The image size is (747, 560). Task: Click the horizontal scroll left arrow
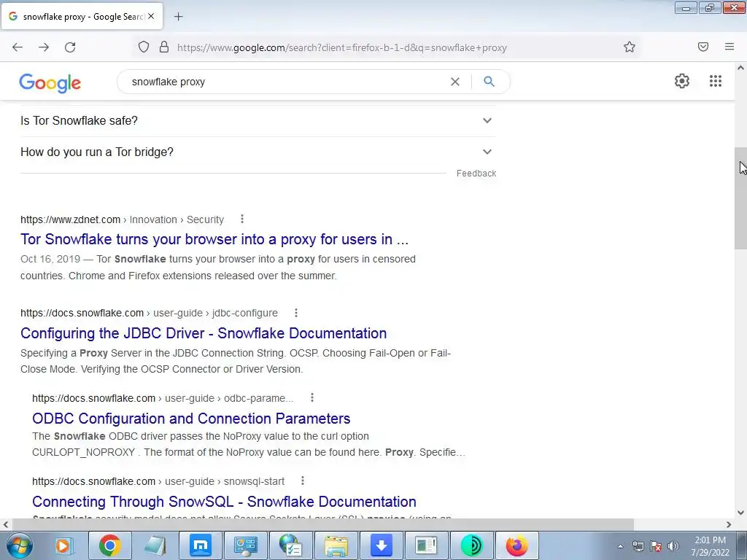coord(5,524)
